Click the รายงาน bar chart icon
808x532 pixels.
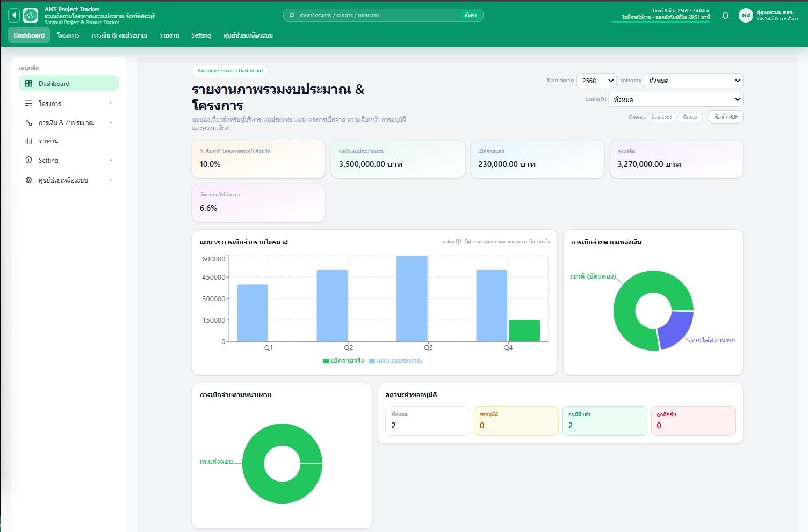click(x=29, y=141)
